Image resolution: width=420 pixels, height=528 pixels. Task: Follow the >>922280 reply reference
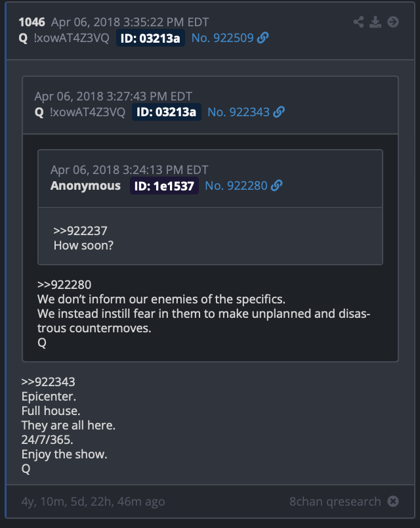click(64, 284)
